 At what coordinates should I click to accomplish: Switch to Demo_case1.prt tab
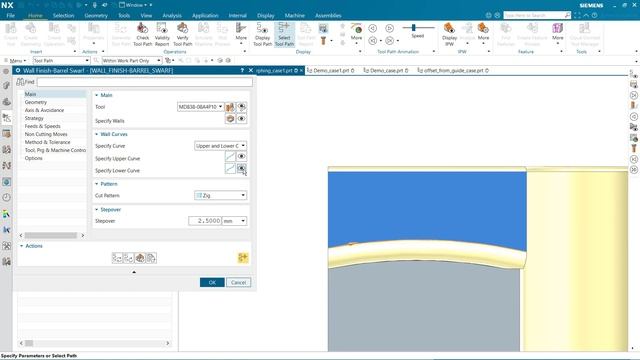tap(331, 71)
